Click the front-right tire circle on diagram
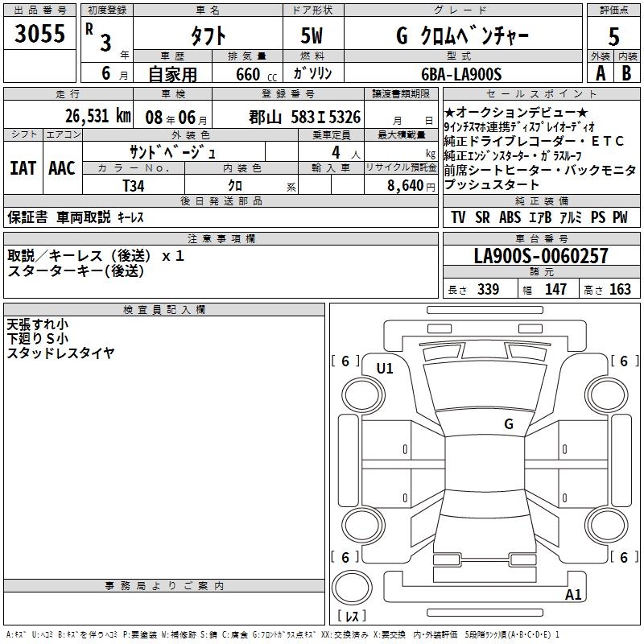This screenshot has height=644, width=644. tap(607, 395)
